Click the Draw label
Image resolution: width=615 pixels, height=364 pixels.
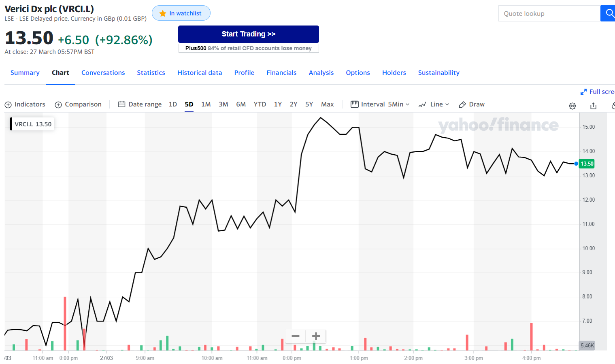click(477, 104)
